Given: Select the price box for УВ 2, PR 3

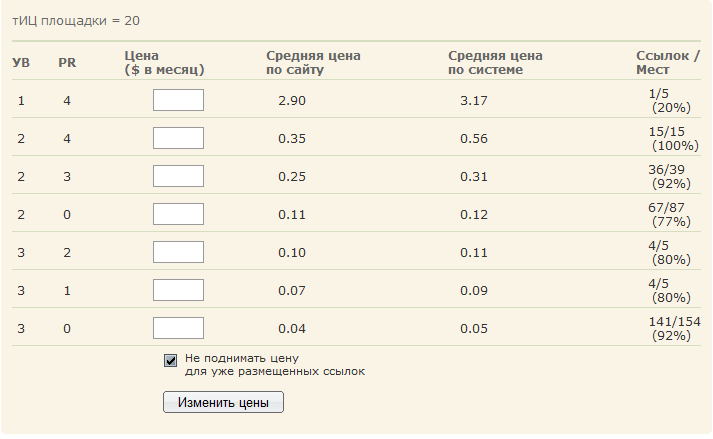Looking at the screenshot, I should point(178,176).
